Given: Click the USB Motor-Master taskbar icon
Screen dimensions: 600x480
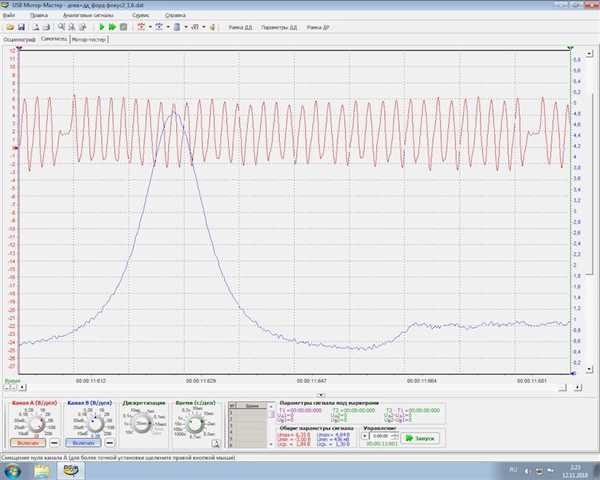Looking at the screenshot, I should tap(71, 471).
